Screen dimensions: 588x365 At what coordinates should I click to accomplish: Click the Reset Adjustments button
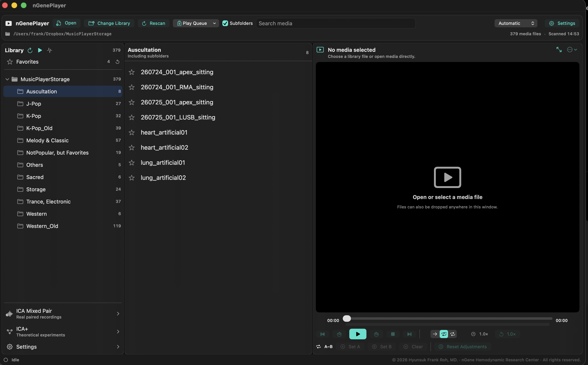(x=463, y=347)
